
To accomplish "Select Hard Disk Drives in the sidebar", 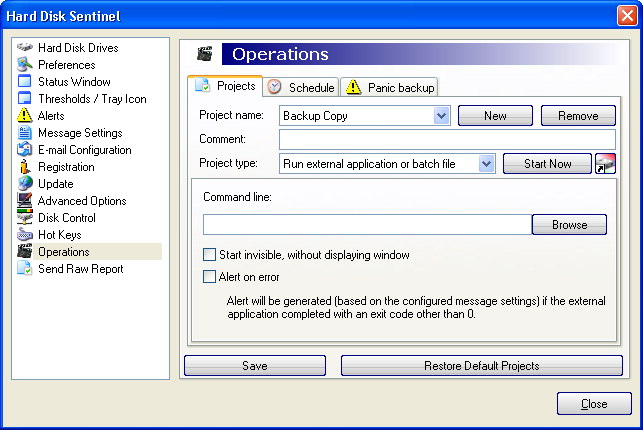I will point(78,48).
